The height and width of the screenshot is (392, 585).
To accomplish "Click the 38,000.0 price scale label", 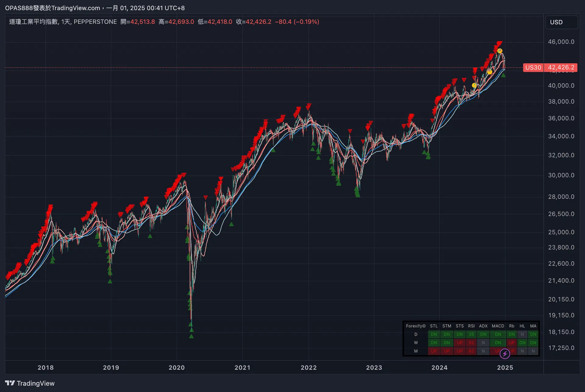I will click(x=561, y=102).
